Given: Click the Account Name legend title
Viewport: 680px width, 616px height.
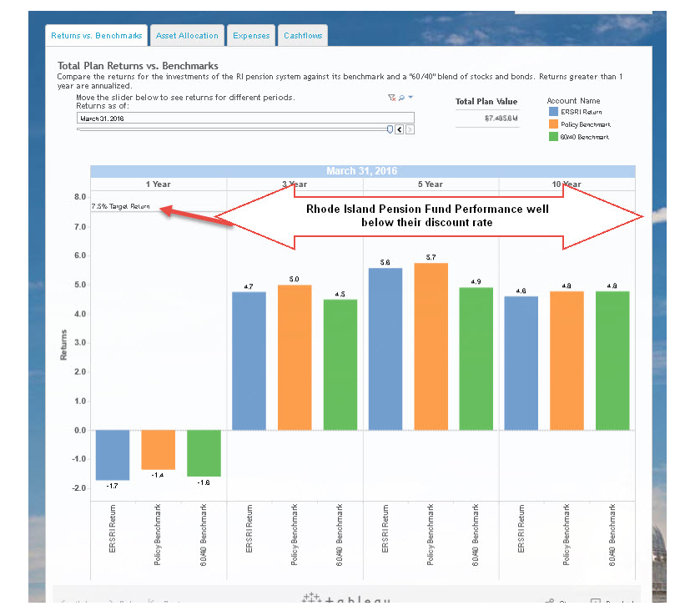Looking at the screenshot, I should pyautogui.click(x=573, y=101).
